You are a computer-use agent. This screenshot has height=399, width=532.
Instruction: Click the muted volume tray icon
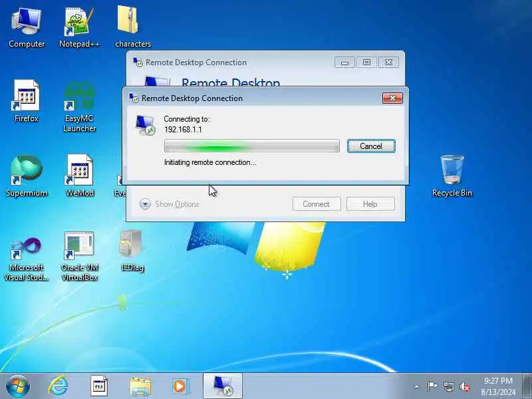point(465,386)
